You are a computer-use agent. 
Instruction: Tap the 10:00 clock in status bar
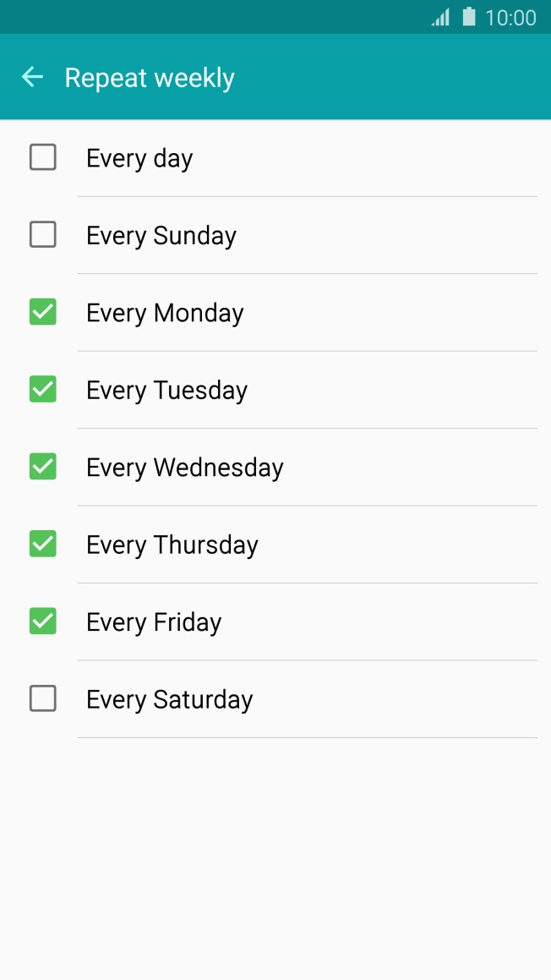click(510, 18)
